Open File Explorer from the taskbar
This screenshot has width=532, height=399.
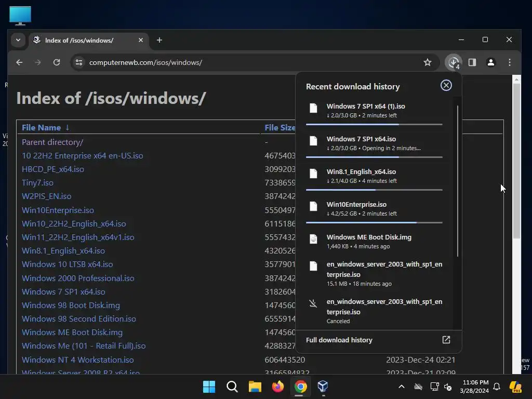coord(255,387)
